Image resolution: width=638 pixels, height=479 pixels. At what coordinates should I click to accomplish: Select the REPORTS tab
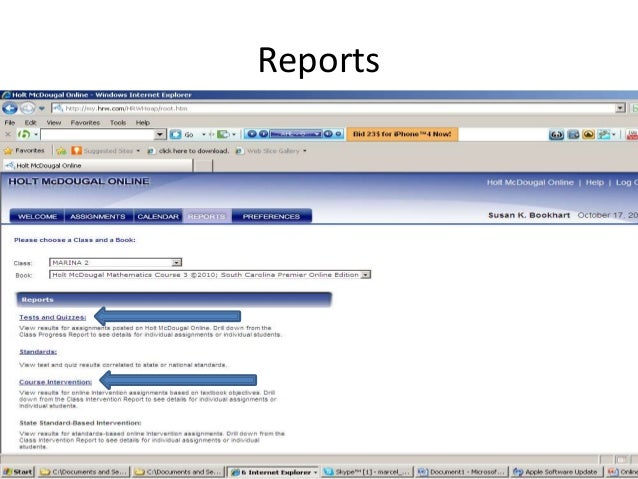207,217
